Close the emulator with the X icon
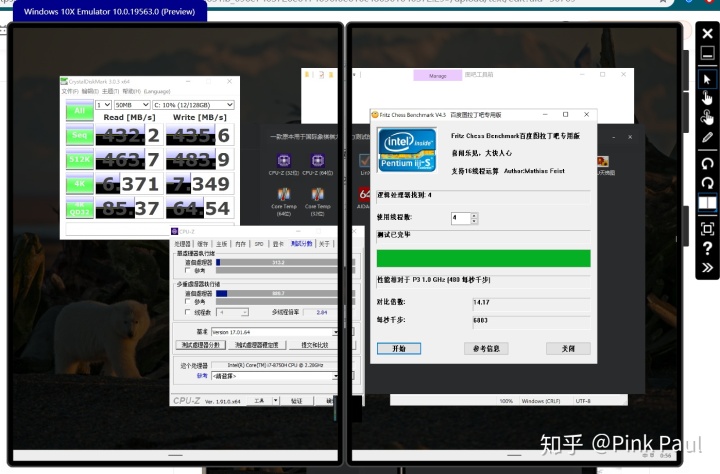The width and height of the screenshot is (720, 474). click(x=707, y=33)
